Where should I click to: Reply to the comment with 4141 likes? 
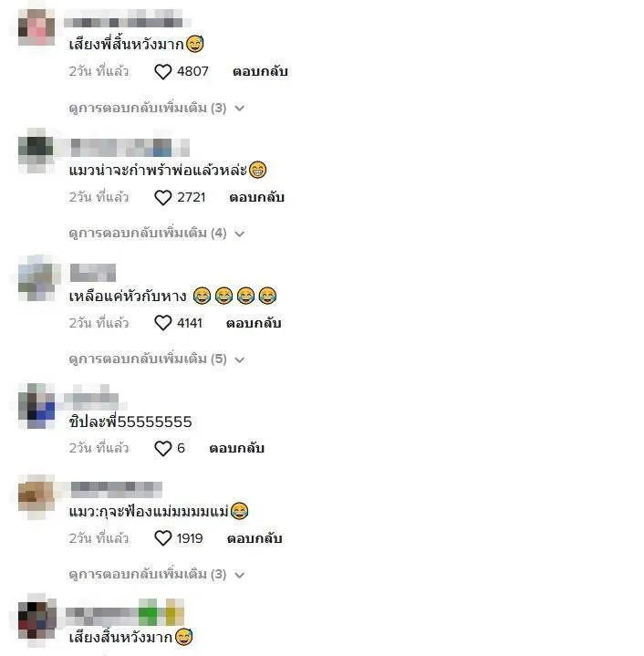tap(254, 323)
